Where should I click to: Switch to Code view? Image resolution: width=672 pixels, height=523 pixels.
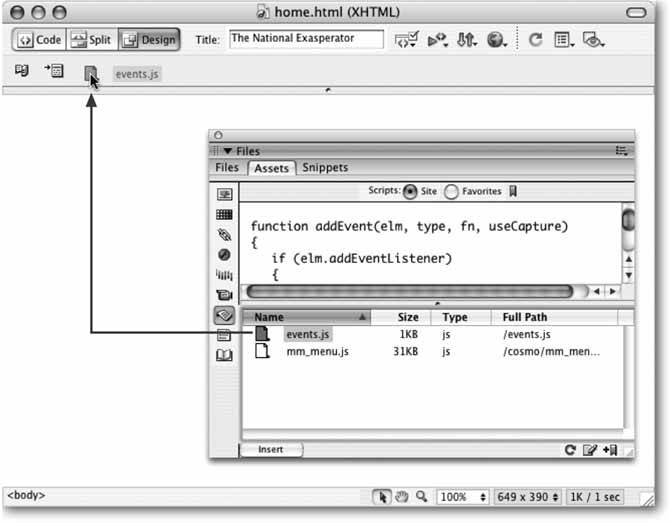point(39,40)
